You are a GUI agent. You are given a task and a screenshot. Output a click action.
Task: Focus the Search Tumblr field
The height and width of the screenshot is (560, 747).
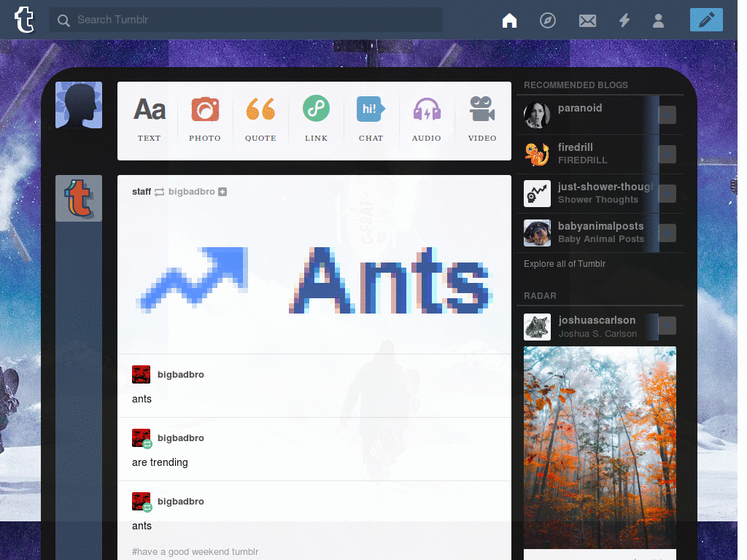[246, 20]
